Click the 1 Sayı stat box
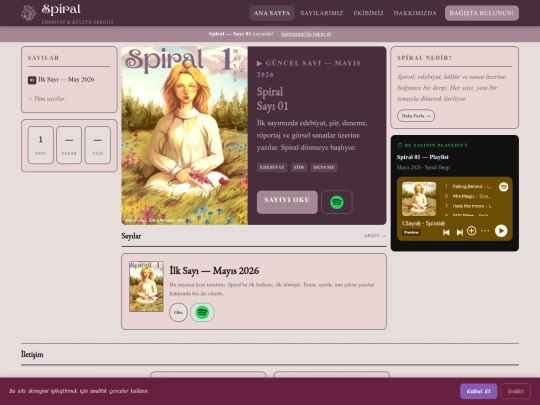 point(41,145)
